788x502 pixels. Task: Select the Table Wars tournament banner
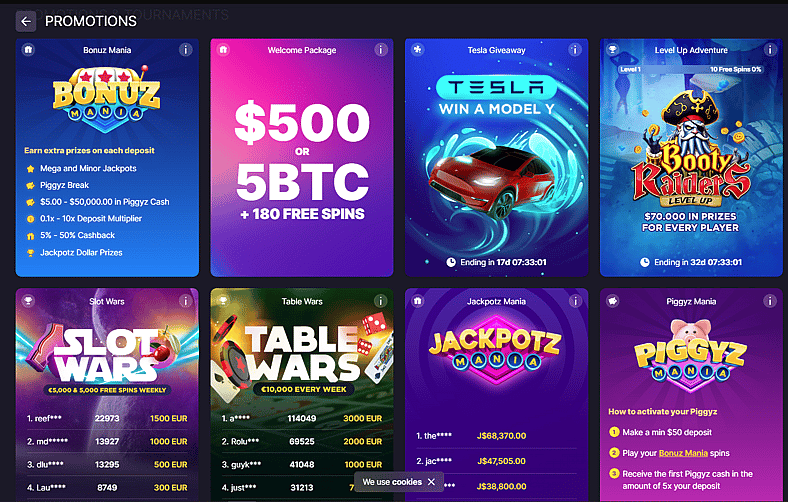(302, 359)
